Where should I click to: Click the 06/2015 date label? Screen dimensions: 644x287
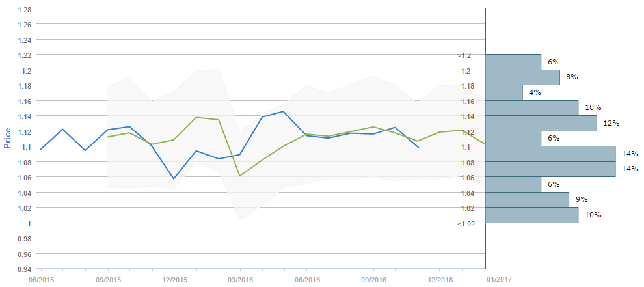pyautogui.click(x=40, y=279)
